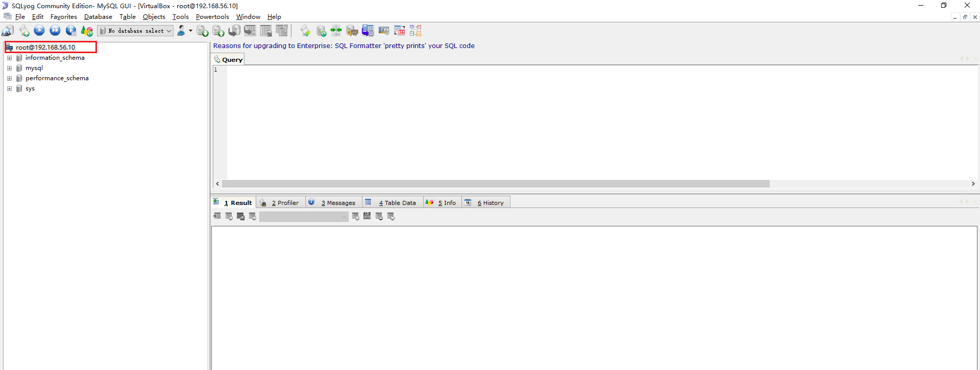Click cancel changes icon in result toolbar
This screenshot has width=980, height=370.
pos(391,216)
